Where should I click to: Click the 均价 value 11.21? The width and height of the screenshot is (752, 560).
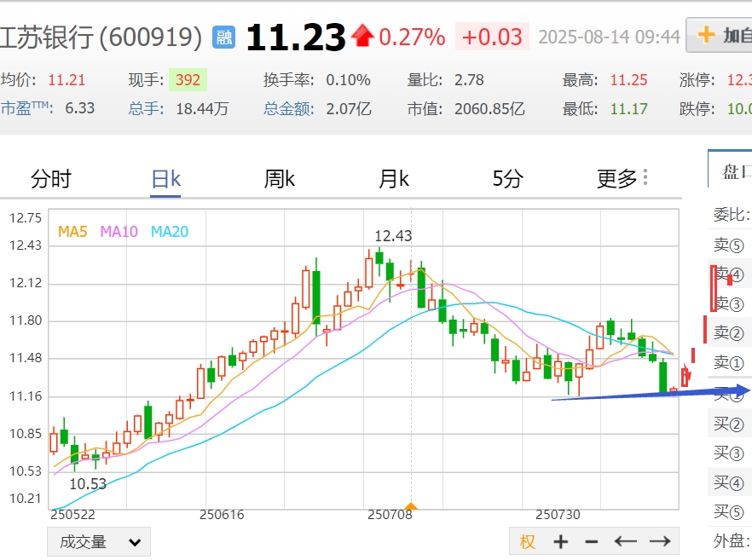click(67, 80)
